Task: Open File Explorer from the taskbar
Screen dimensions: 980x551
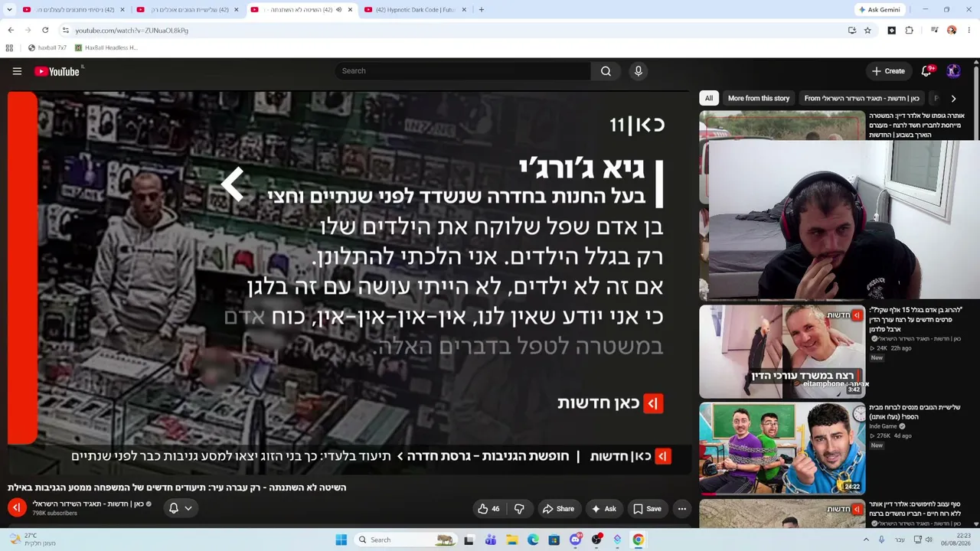Action: click(512, 540)
